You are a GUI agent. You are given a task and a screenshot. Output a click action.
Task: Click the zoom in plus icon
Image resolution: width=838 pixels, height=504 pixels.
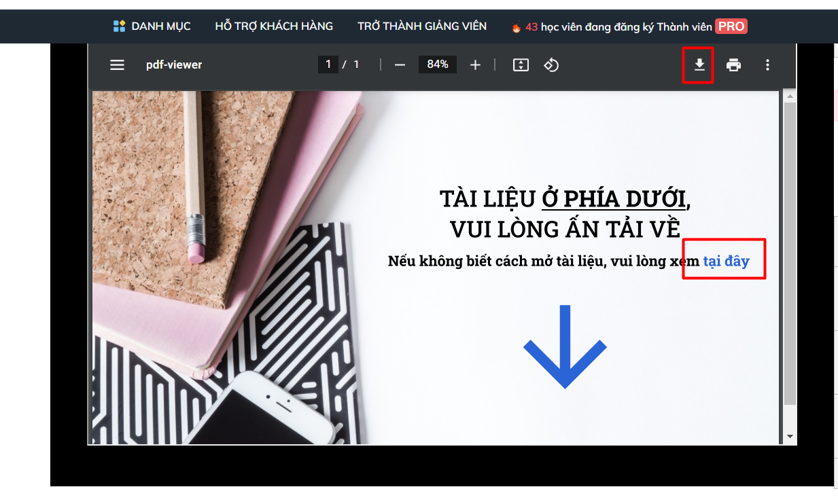pos(475,65)
